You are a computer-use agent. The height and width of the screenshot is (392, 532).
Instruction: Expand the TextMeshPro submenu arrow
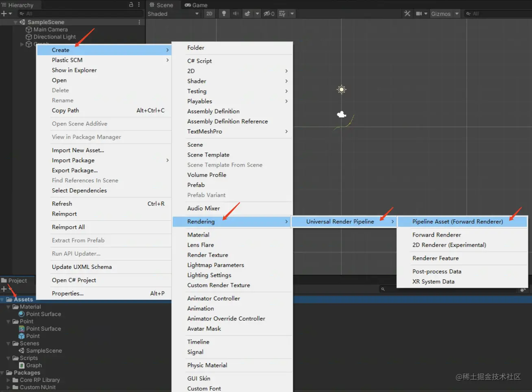tap(286, 132)
